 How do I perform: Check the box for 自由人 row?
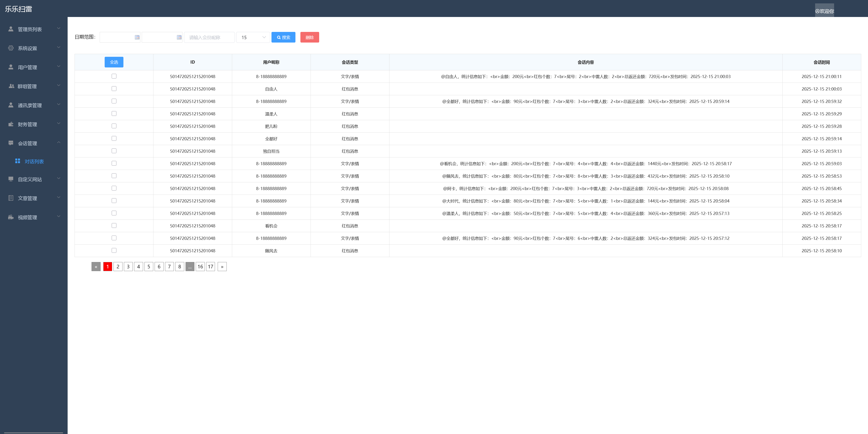114,89
